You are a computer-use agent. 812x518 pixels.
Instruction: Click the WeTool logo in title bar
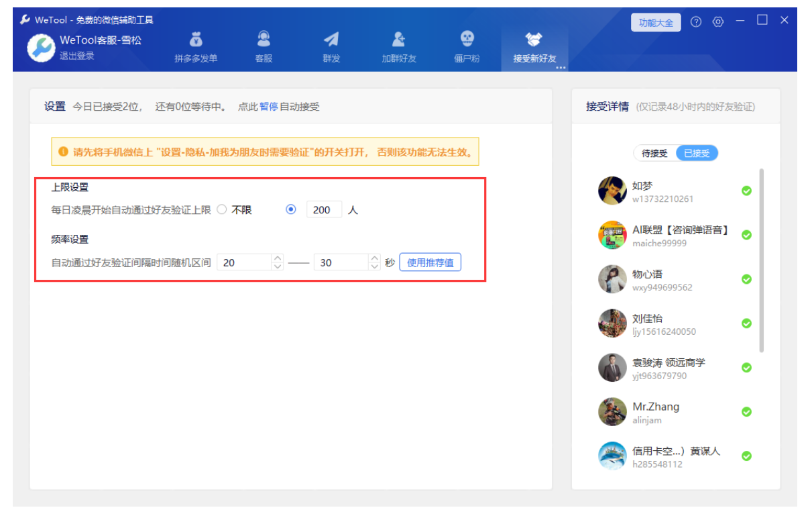(x=25, y=19)
